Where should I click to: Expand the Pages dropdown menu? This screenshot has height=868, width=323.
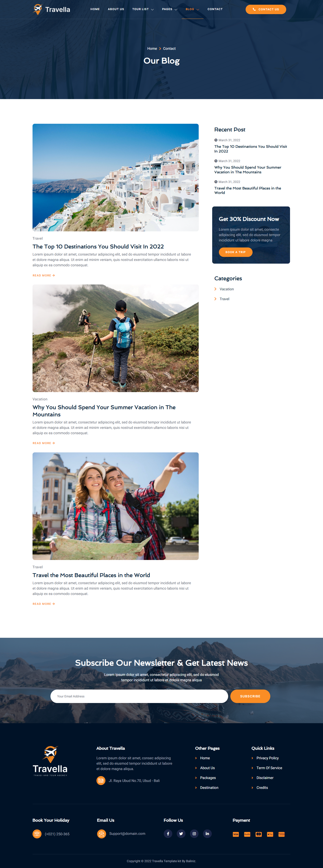[170, 9]
